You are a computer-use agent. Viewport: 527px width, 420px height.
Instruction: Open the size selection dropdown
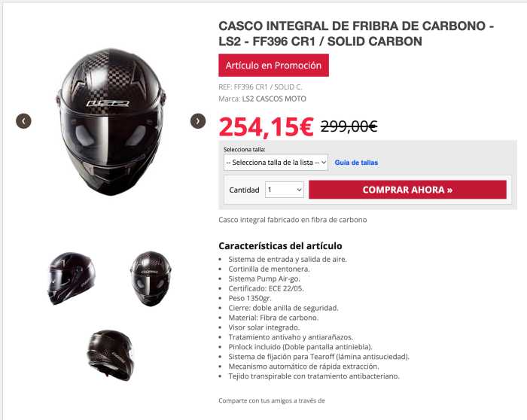coord(276,163)
